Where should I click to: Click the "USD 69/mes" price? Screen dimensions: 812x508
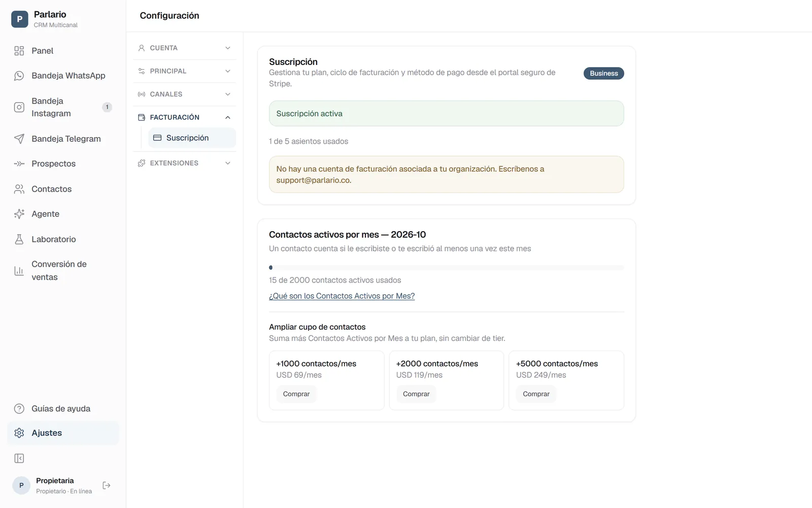299,375
